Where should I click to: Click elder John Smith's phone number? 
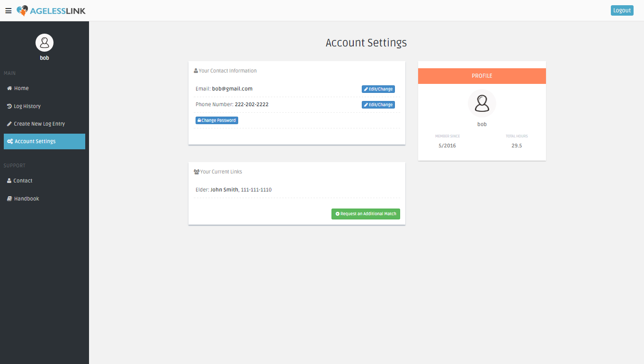click(256, 190)
